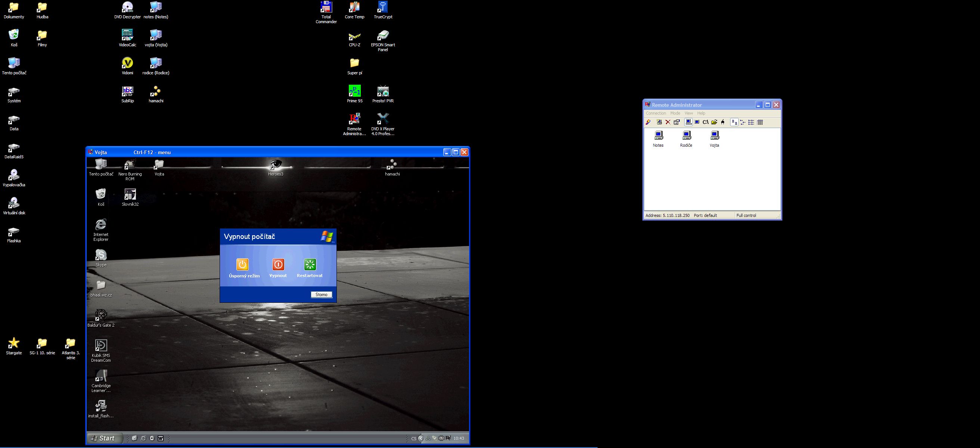
Task: Open connection properties icon in Radmin toolbar
Action: click(x=677, y=122)
